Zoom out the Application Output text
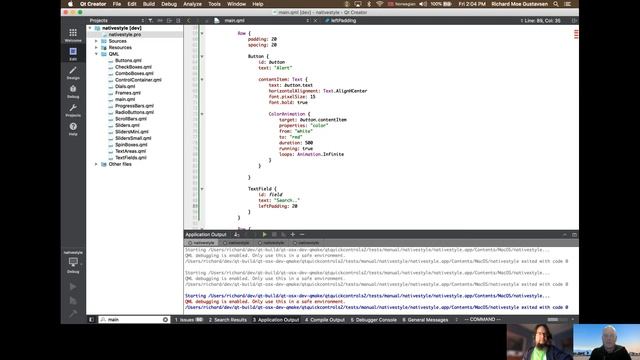The width and height of the screenshot is (640, 360). coord(302,234)
